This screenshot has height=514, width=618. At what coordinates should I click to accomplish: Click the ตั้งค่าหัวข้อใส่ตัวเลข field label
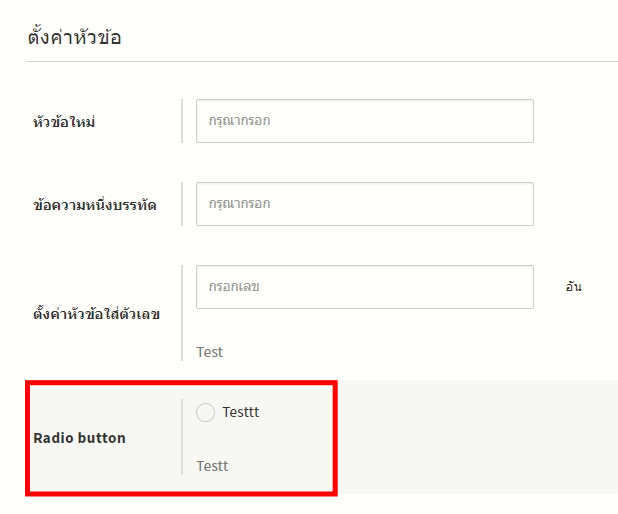(97, 314)
